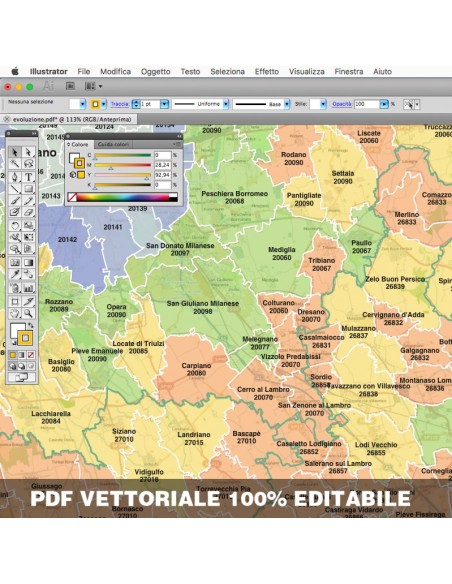
Task: Change screen mode at toolbox bottom
Action: (22, 378)
